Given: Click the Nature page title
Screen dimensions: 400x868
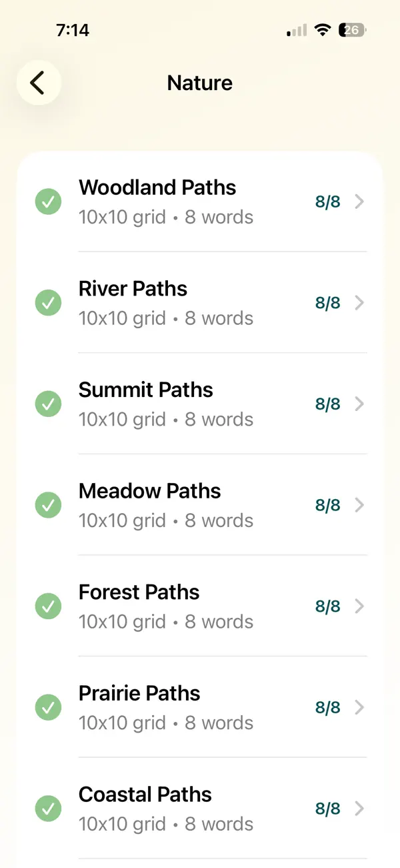Looking at the screenshot, I should pyautogui.click(x=200, y=83).
